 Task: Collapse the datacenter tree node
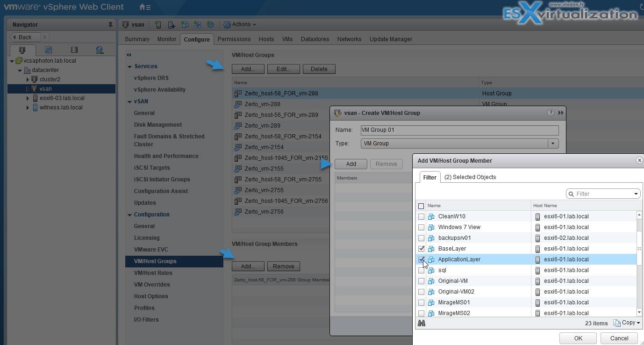point(20,70)
